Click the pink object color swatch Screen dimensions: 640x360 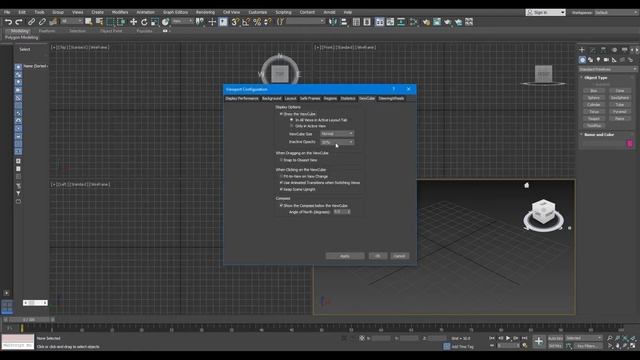point(630,143)
